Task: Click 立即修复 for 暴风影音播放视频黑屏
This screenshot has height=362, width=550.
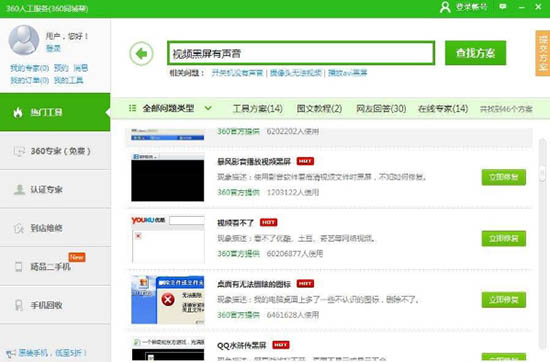Action: click(x=504, y=177)
